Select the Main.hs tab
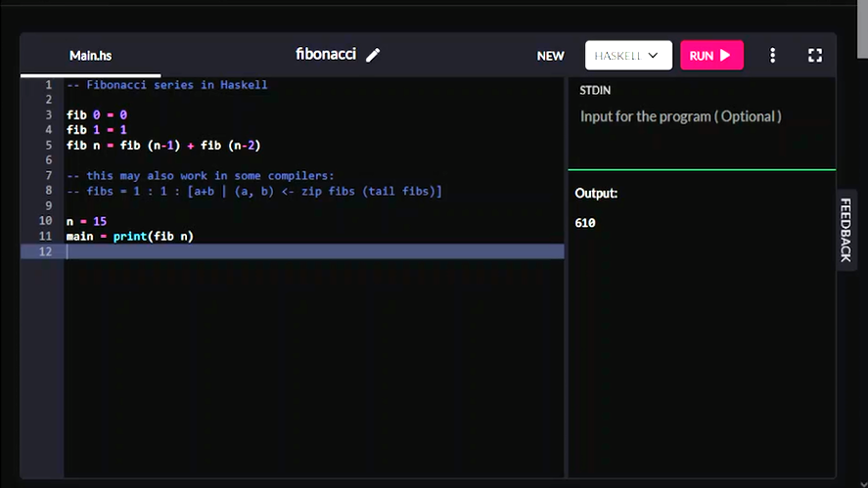Screen dimensions: 868x488 (91, 56)
